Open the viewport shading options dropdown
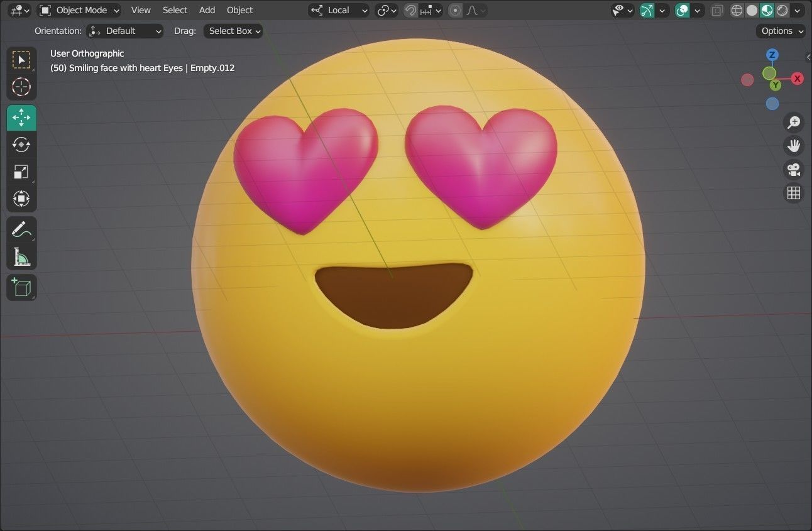The height and width of the screenshot is (531, 812). tap(798, 10)
